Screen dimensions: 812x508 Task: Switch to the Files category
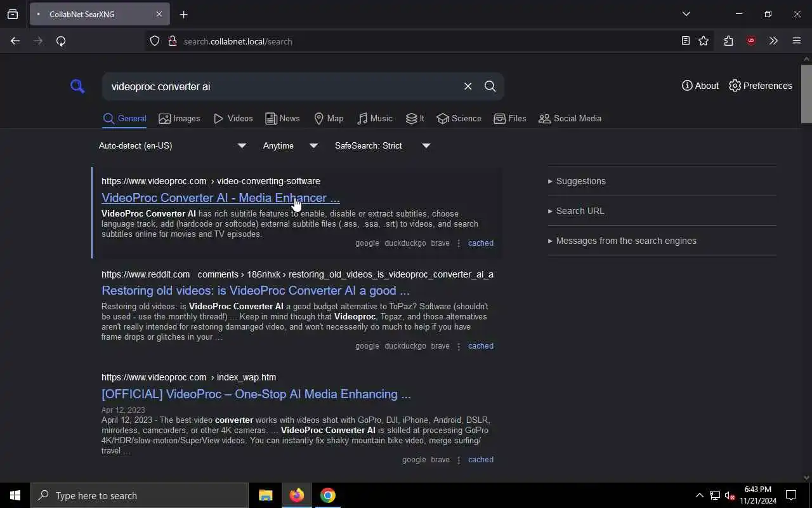pos(510,119)
